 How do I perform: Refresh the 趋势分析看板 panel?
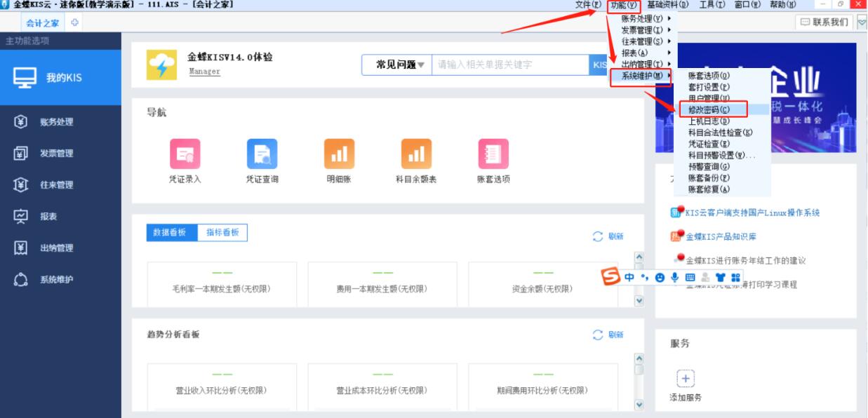tap(608, 335)
